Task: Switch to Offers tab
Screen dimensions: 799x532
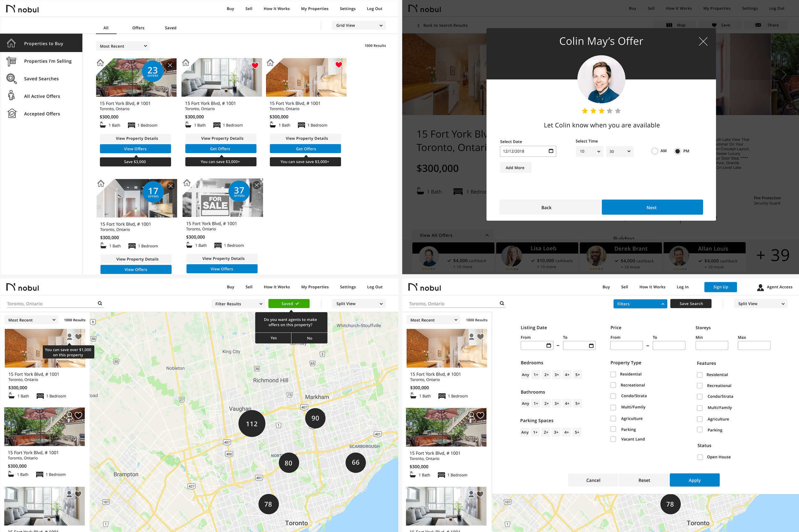Action: point(138,28)
